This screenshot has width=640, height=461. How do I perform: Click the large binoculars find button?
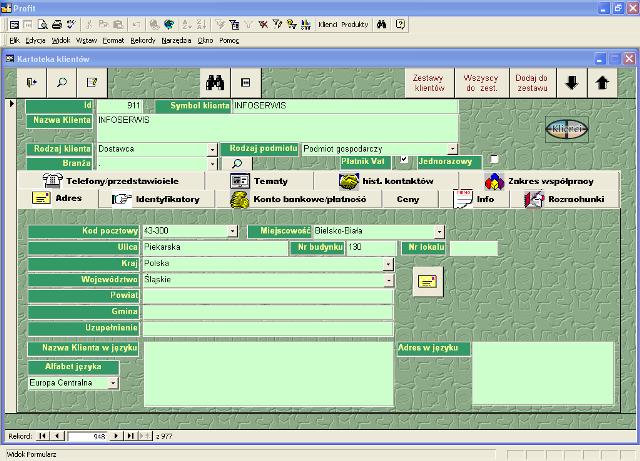pos(215,83)
